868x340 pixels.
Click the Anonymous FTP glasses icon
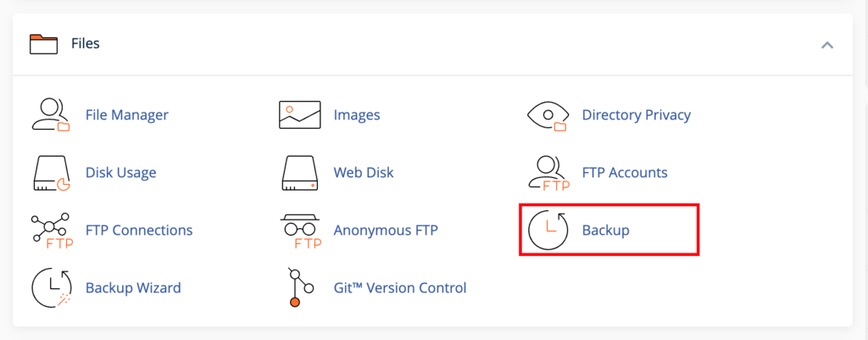tap(299, 231)
